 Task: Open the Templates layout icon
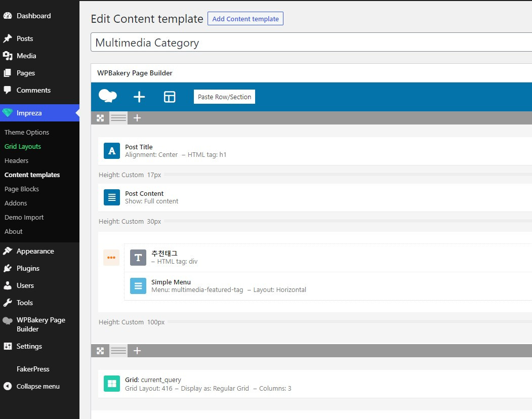click(170, 97)
